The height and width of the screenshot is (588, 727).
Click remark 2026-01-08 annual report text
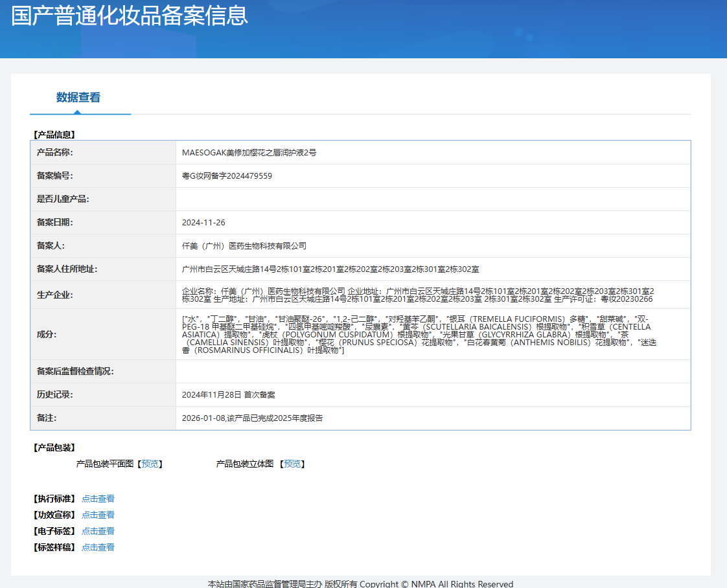point(252,418)
